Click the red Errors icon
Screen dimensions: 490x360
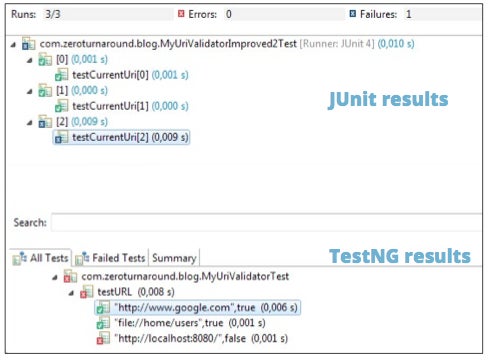coord(181,14)
